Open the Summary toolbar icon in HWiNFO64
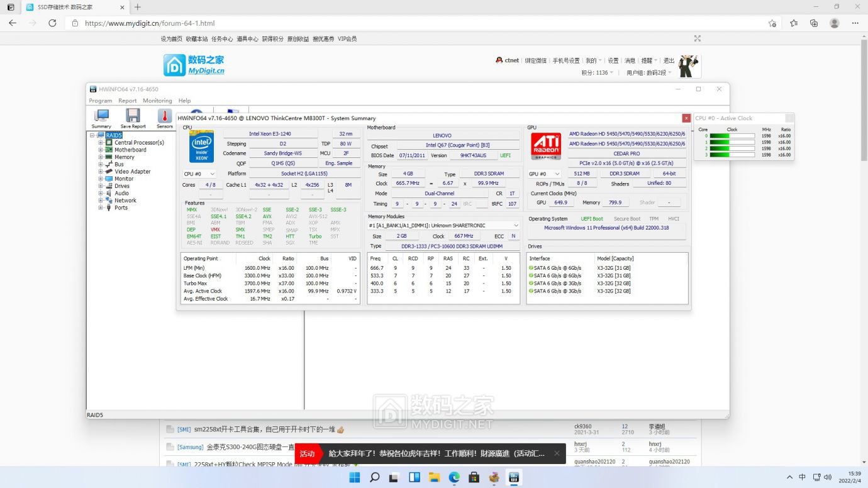Screen dimensions: 868x488 [101, 119]
